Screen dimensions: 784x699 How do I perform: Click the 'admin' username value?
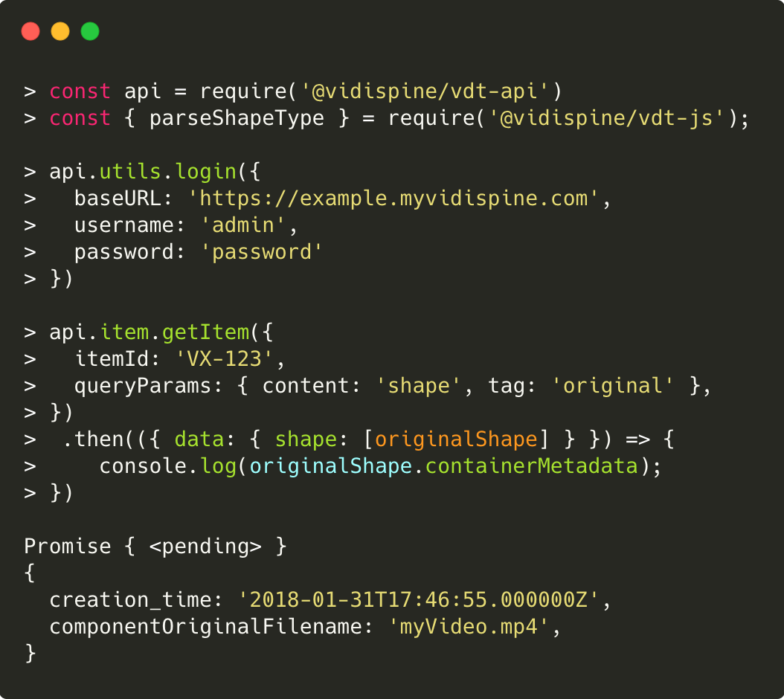[x=249, y=225]
